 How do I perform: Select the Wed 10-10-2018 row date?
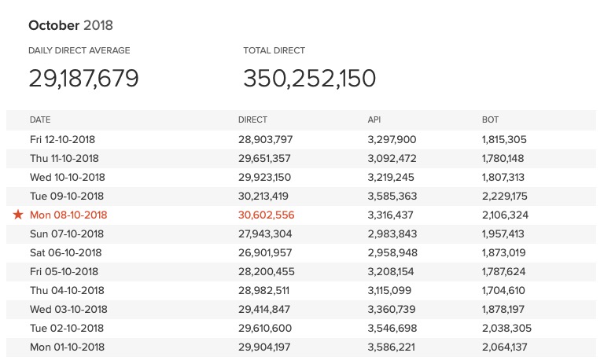(68, 177)
